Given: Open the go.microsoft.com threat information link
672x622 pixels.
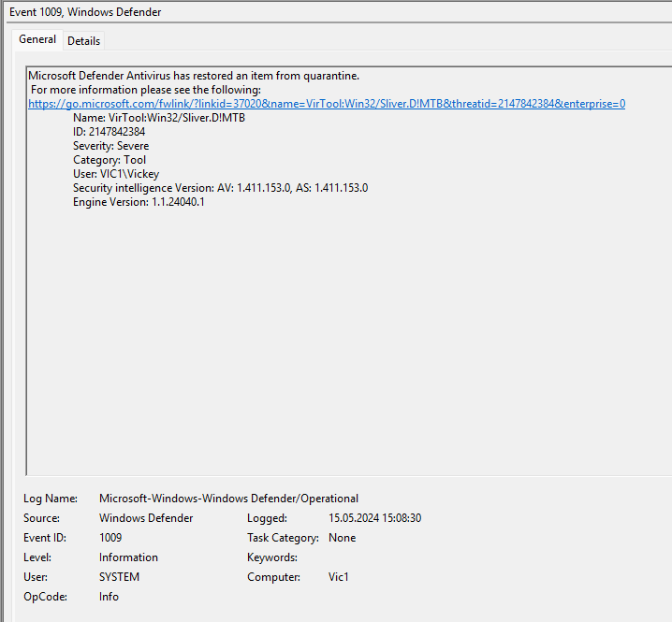Looking at the screenshot, I should [327, 104].
